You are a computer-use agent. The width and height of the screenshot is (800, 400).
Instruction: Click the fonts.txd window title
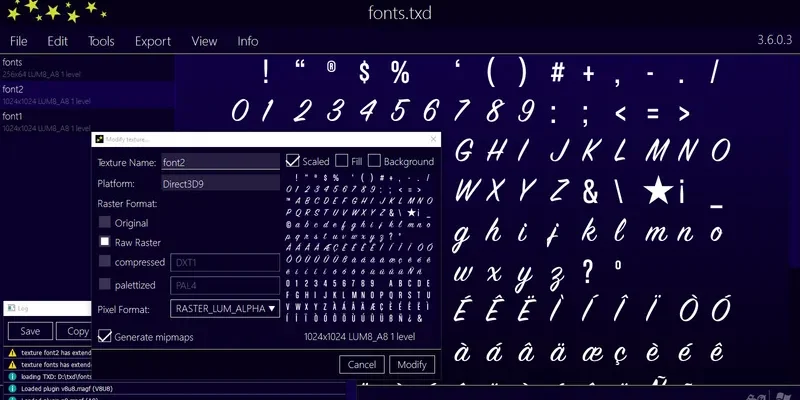click(x=400, y=13)
